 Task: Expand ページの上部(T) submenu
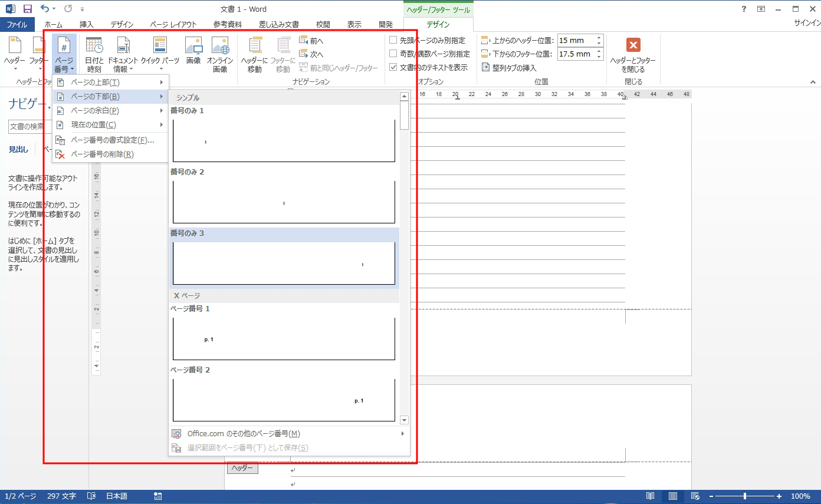[110, 82]
